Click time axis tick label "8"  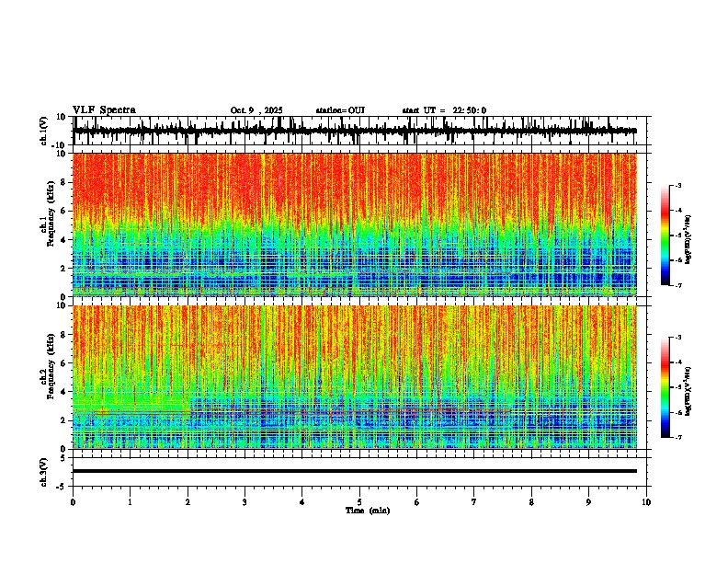[x=531, y=502]
